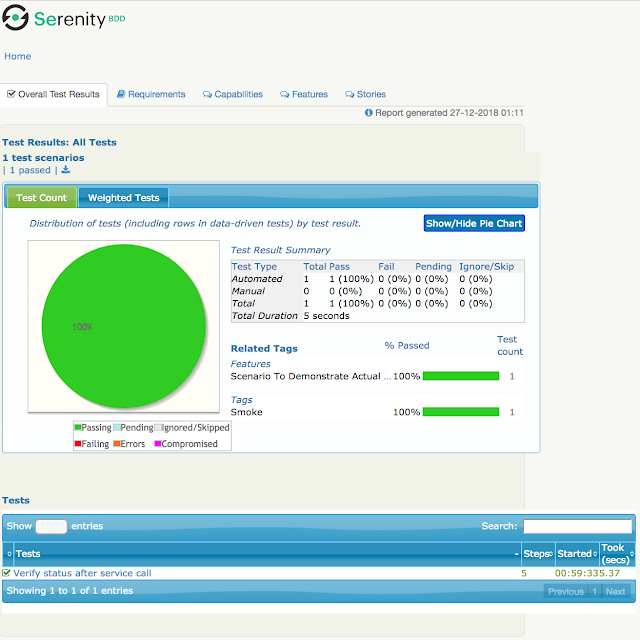Click the steps count '5' cell
Screen dimensions: 640x640
click(524, 573)
